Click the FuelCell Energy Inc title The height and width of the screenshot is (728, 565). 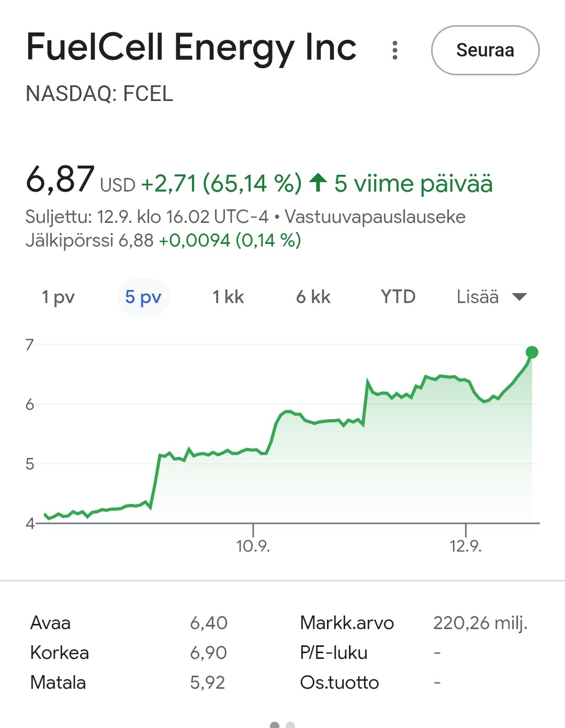(x=191, y=47)
